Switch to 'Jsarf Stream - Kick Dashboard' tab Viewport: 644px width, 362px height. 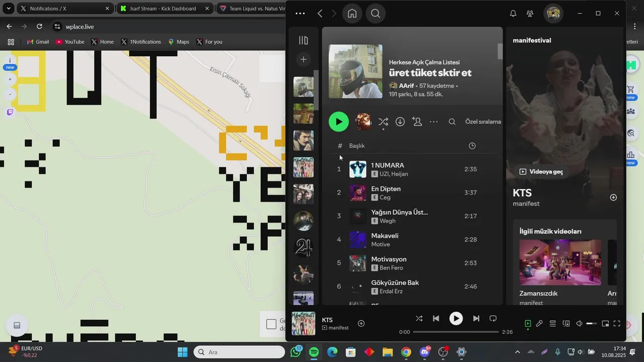(165, 9)
